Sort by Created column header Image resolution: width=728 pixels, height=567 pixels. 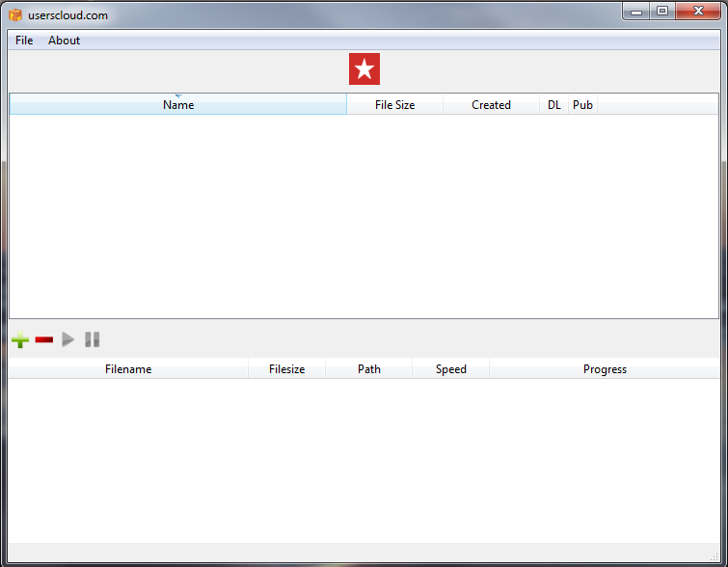(x=491, y=104)
